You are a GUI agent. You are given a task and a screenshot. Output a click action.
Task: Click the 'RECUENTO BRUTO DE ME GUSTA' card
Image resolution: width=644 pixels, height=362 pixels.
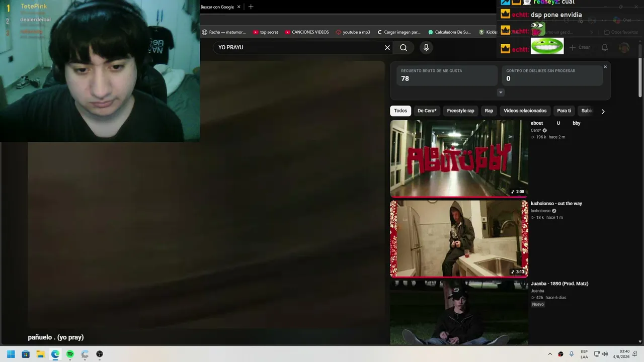click(x=447, y=75)
